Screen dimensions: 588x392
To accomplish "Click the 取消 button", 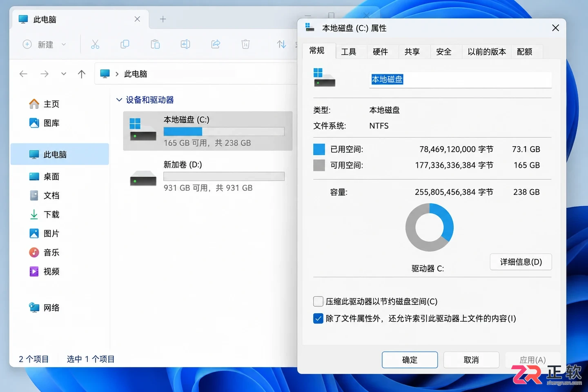I will click(471, 360).
